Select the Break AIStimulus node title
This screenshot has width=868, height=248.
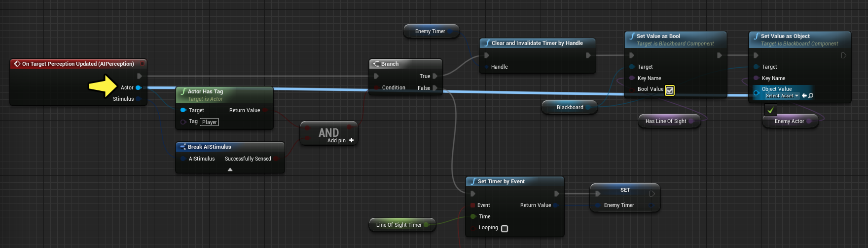209,147
